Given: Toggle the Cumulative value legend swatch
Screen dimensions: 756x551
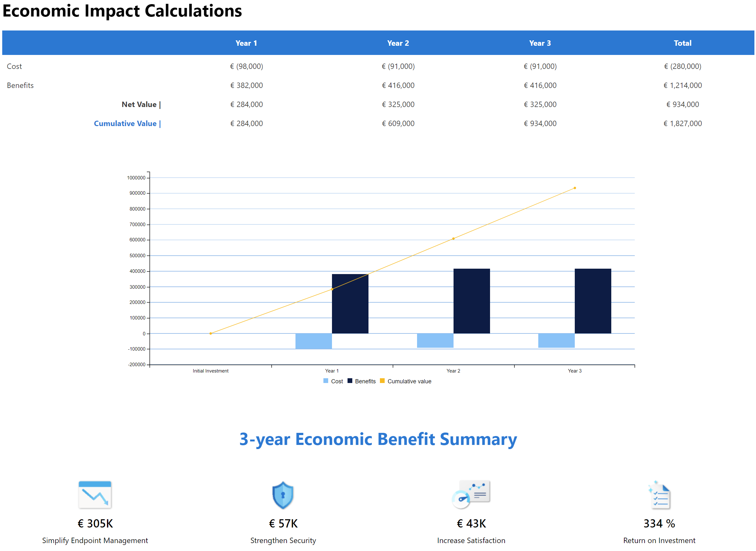Looking at the screenshot, I should [x=382, y=381].
